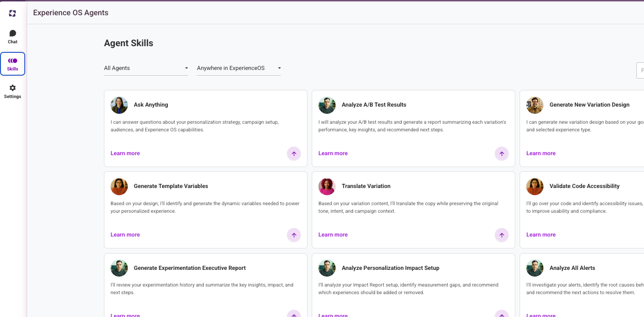Expand the All Agents dropdown
The width and height of the screenshot is (644, 317).
coord(146,68)
